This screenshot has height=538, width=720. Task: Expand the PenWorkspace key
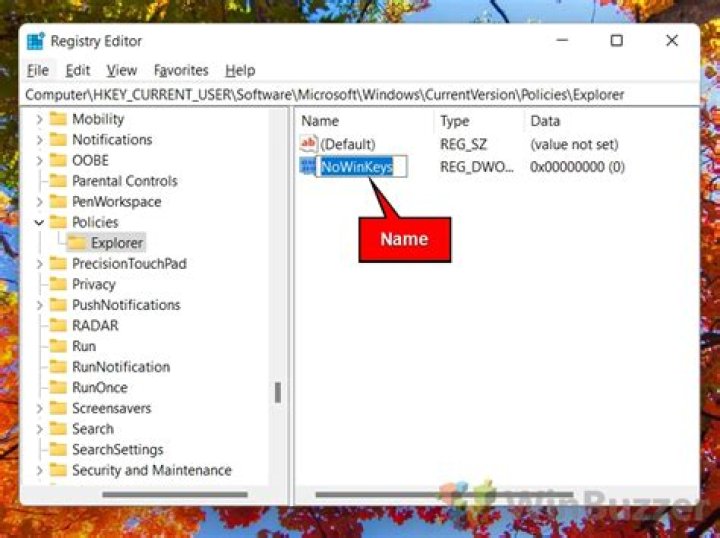click(39, 202)
